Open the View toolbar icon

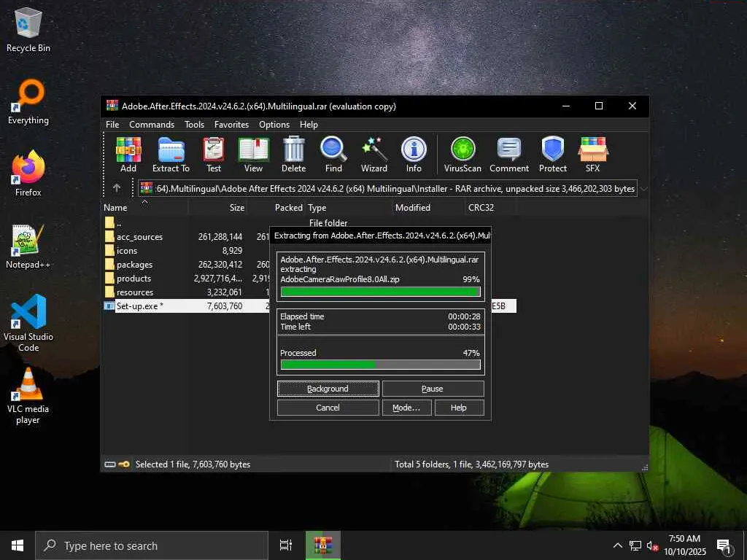[253, 155]
